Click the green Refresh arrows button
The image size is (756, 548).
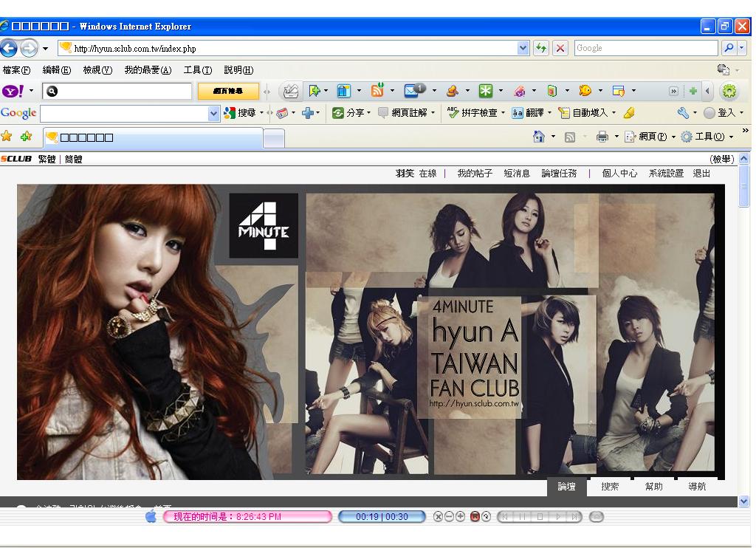pos(541,48)
